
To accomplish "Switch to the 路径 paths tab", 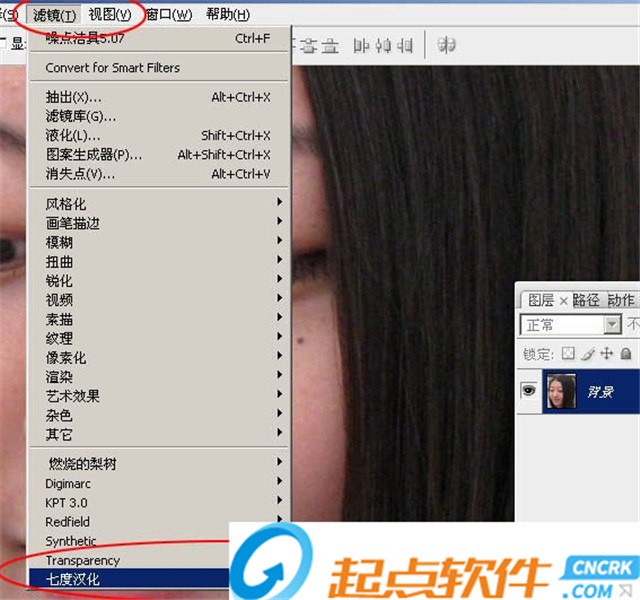I will pos(586,300).
